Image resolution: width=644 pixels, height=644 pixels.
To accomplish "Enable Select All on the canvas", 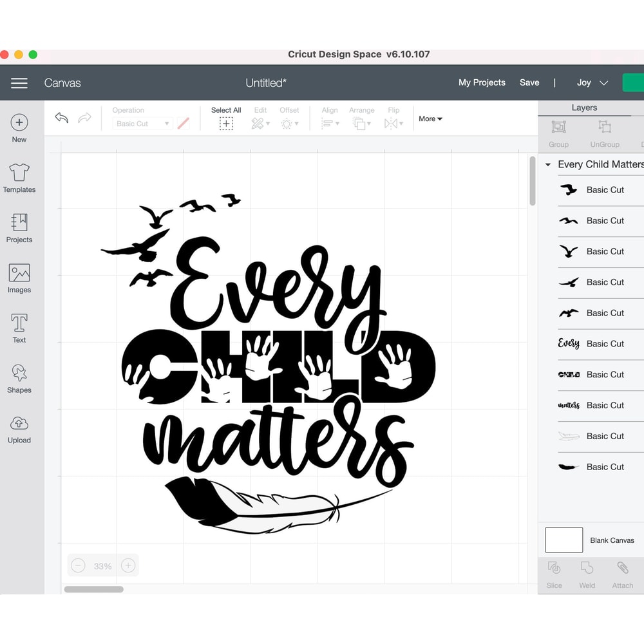I will [x=226, y=118].
